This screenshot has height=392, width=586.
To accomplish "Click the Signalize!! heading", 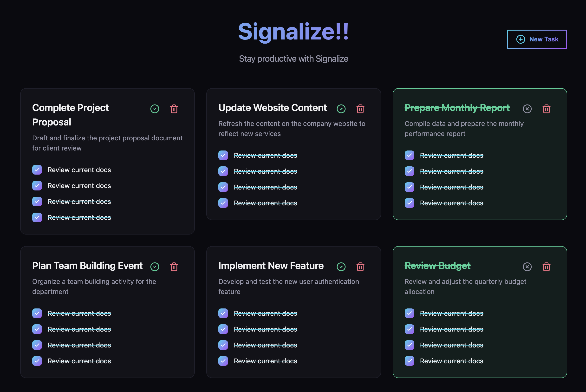I will [x=293, y=32].
